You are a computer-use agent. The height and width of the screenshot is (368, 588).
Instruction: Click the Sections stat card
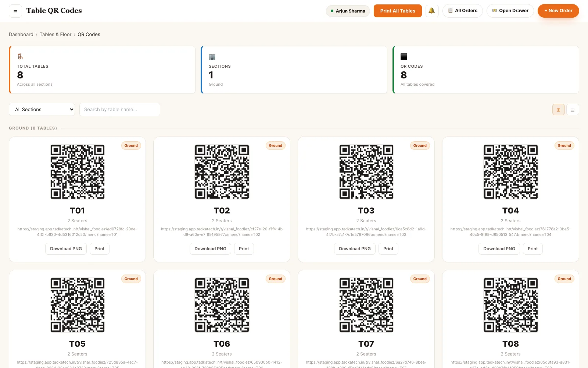294,70
